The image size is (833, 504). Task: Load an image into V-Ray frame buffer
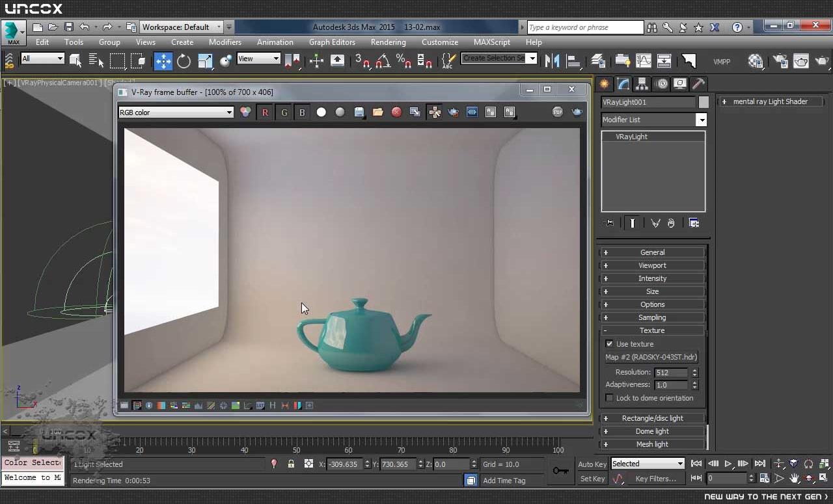point(377,113)
